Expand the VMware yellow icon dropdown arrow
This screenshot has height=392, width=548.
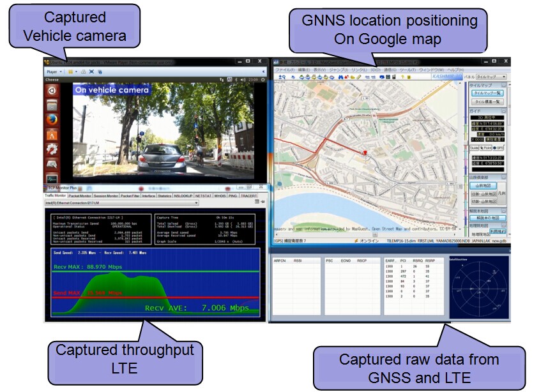76,72
